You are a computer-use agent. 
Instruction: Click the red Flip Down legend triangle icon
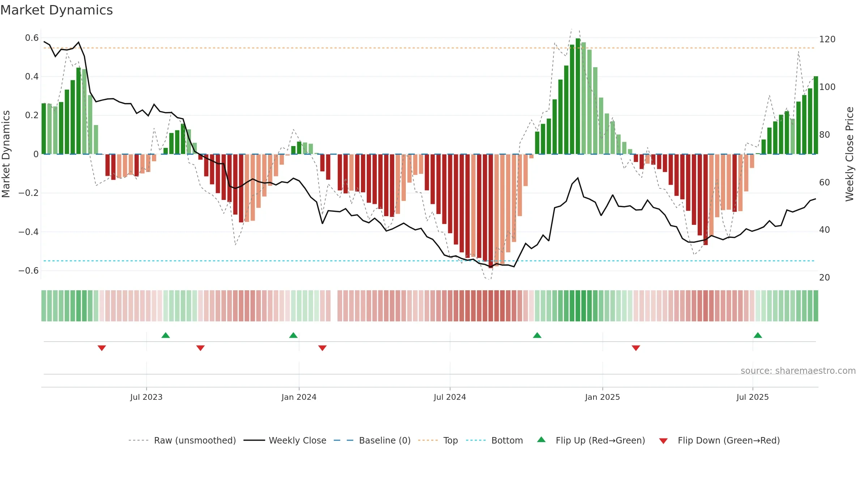[663, 441]
